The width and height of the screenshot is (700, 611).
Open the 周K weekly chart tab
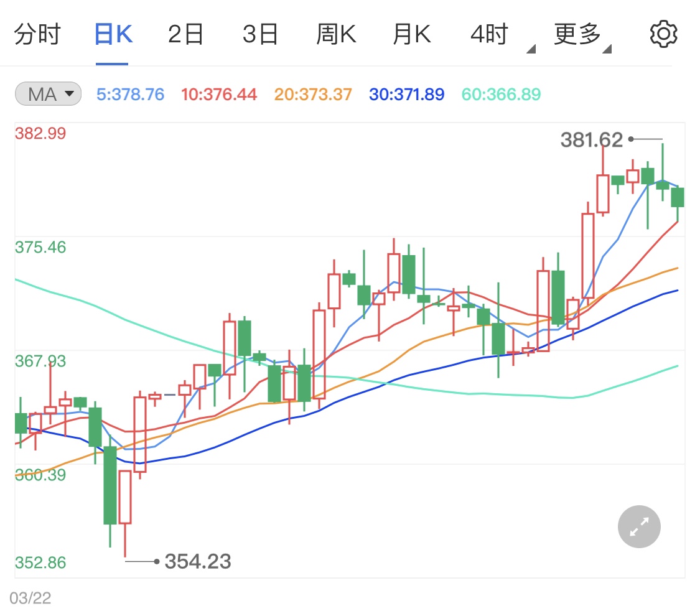point(336,34)
